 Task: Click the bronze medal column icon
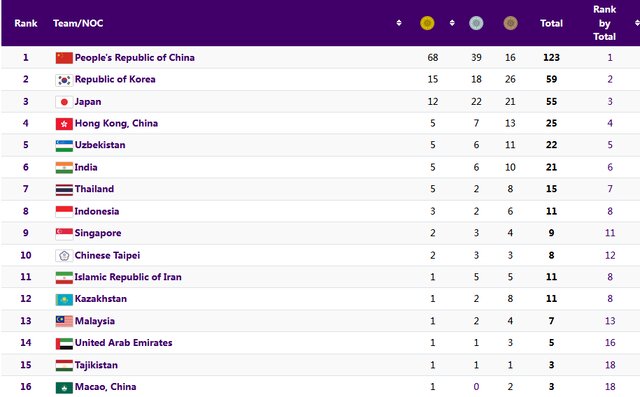coord(510,23)
